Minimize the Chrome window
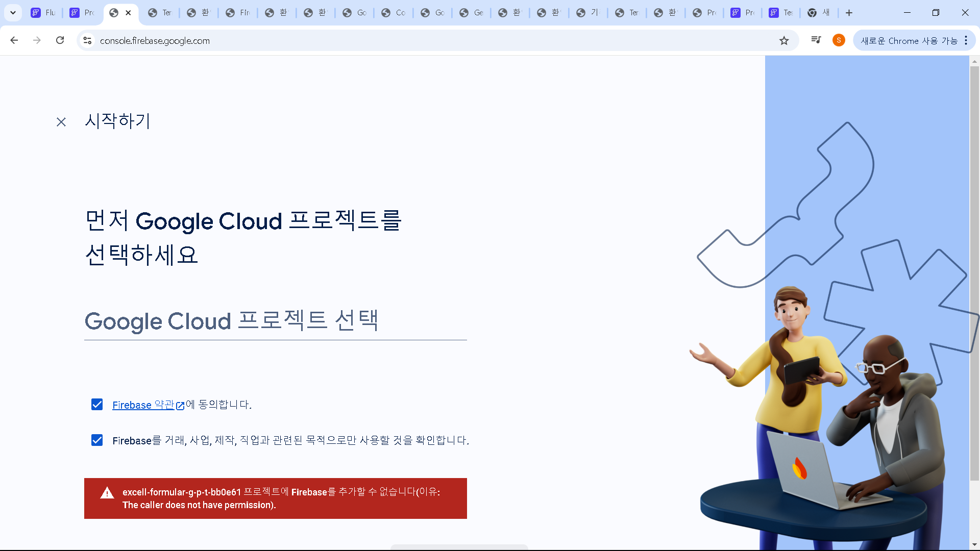The image size is (980, 551). tap(907, 13)
